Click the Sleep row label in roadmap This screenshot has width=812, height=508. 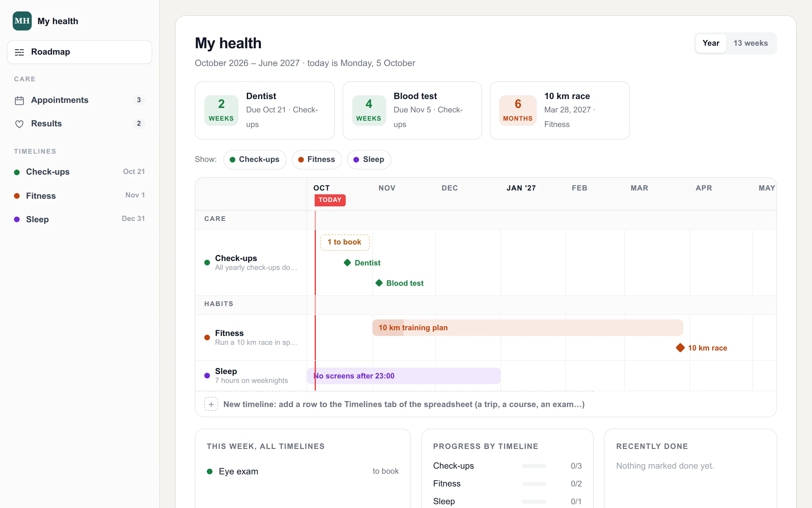[x=251, y=375]
